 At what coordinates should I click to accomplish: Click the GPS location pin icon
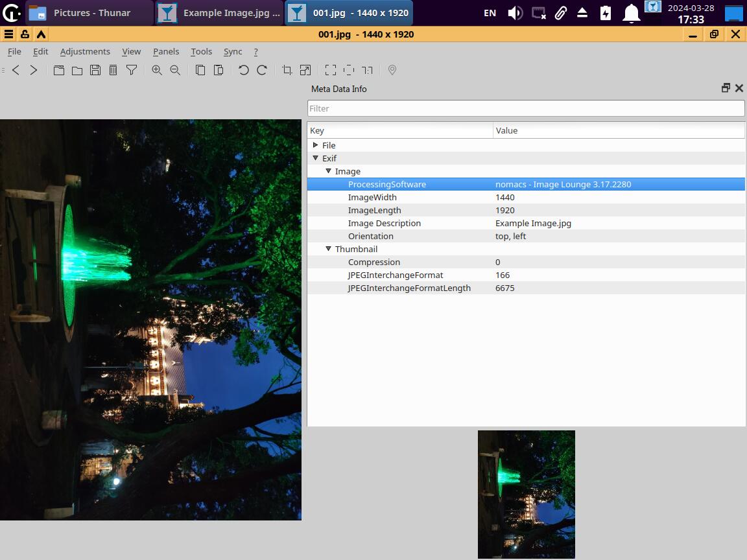[392, 70]
